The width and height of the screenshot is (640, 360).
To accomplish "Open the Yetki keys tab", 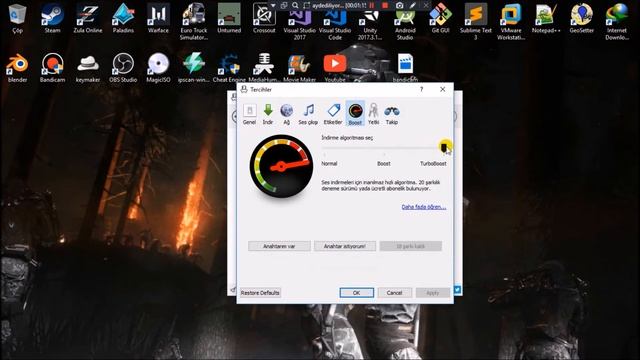I will 373,114.
